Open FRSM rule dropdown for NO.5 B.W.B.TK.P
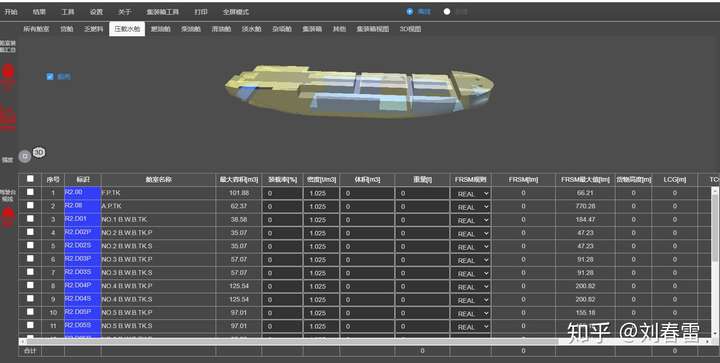This screenshot has height=363, width=720. pyautogui.click(x=471, y=313)
